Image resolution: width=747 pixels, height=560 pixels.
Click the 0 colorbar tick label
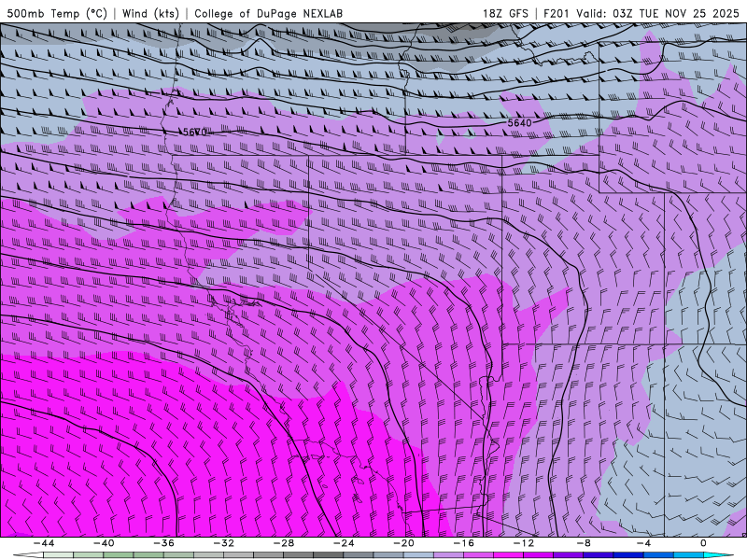[x=703, y=543]
